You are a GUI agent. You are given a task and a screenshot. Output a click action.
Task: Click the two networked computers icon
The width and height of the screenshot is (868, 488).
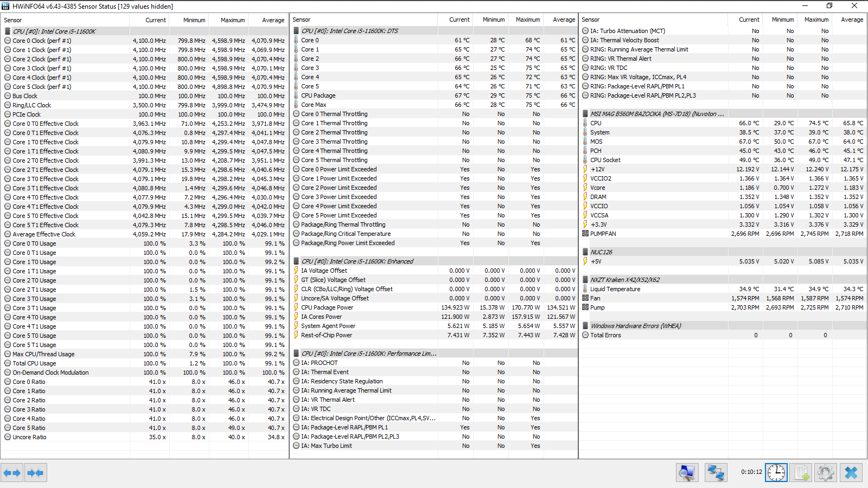point(716,473)
